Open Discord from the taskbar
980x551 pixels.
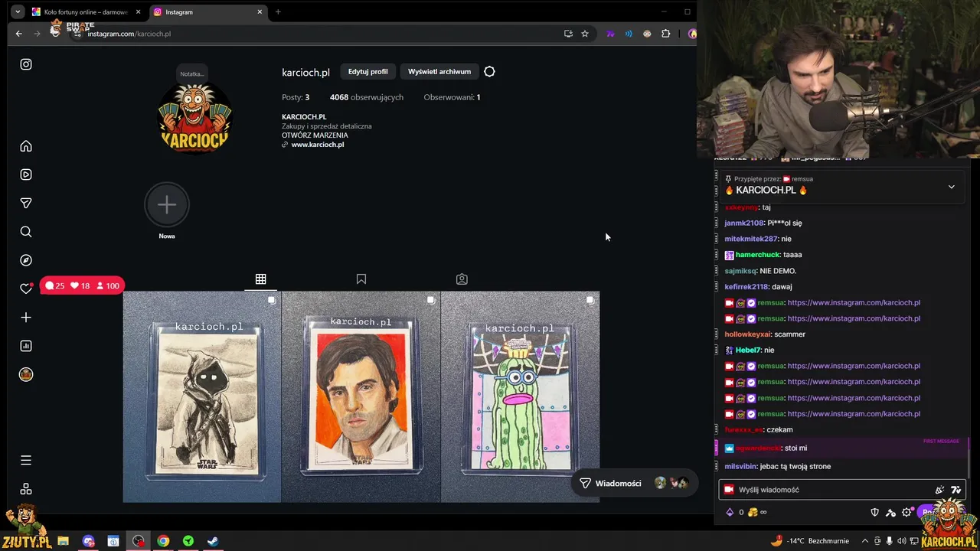click(x=89, y=541)
